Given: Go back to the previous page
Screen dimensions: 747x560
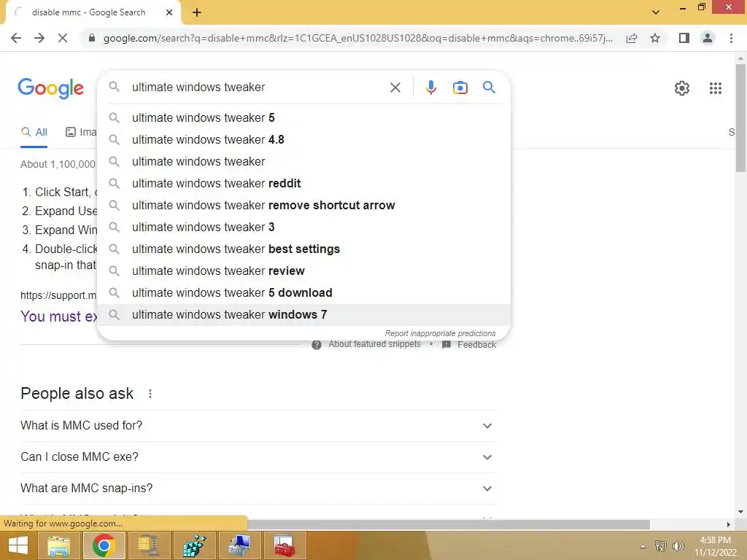Looking at the screenshot, I should [x=16, y=38].
